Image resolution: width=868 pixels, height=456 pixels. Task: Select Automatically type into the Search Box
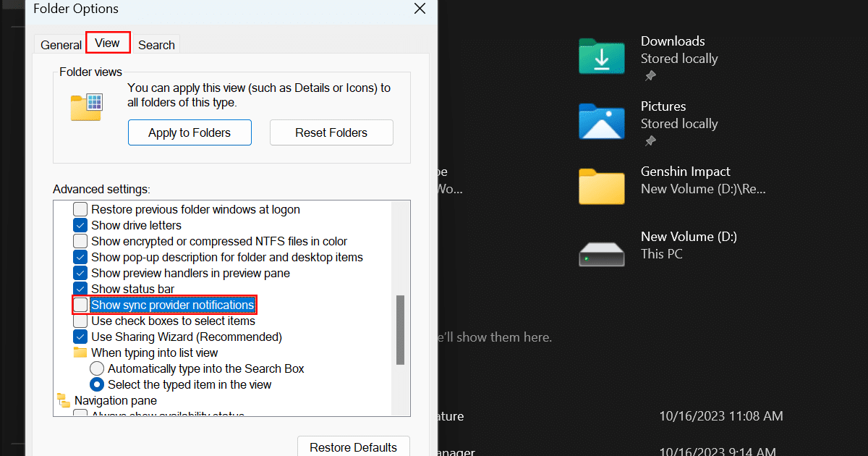click(97, 368)
